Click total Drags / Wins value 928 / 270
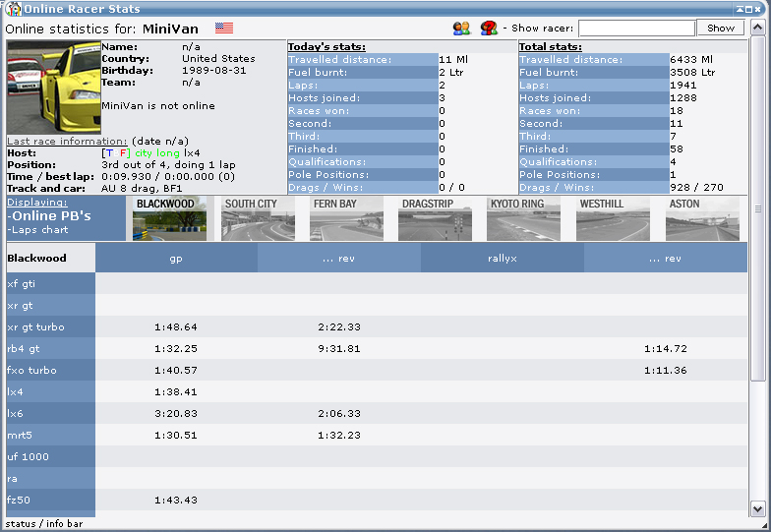 (x=696, y=187)
